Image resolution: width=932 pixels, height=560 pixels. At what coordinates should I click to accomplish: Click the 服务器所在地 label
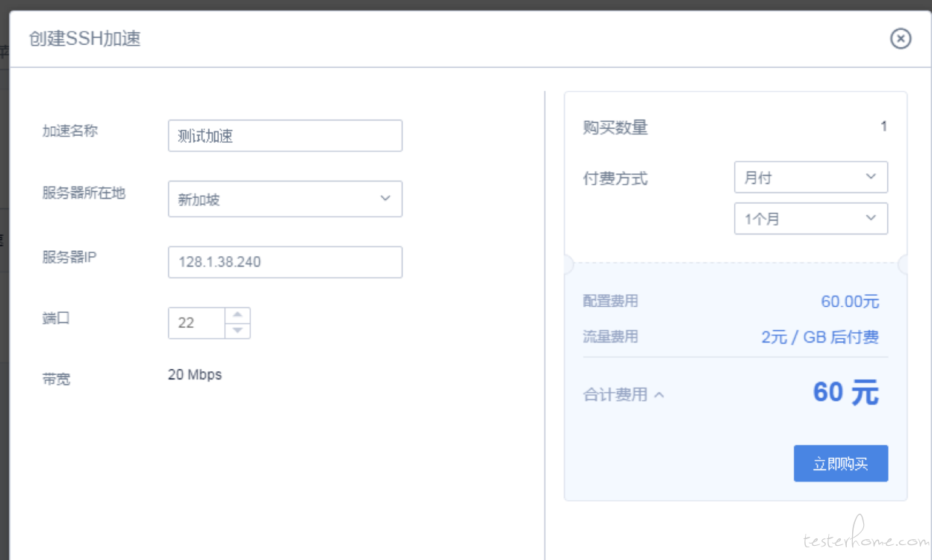point(84,193)
